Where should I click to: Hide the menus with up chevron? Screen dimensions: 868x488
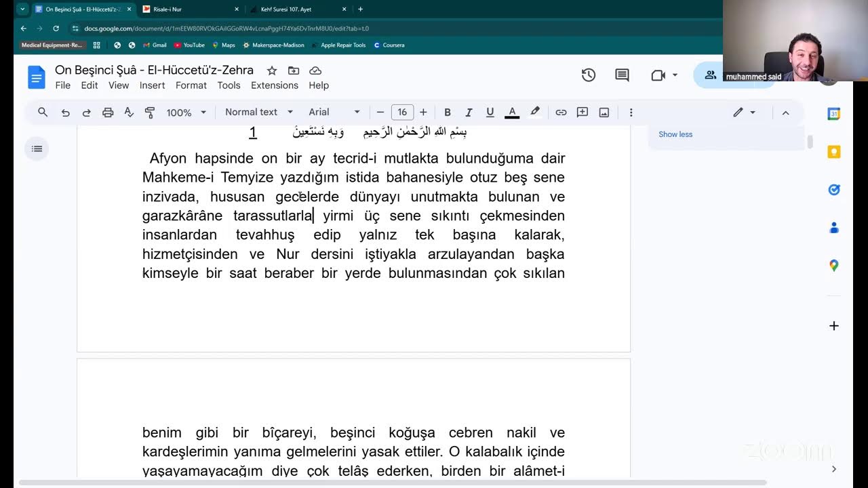[785, 113]
